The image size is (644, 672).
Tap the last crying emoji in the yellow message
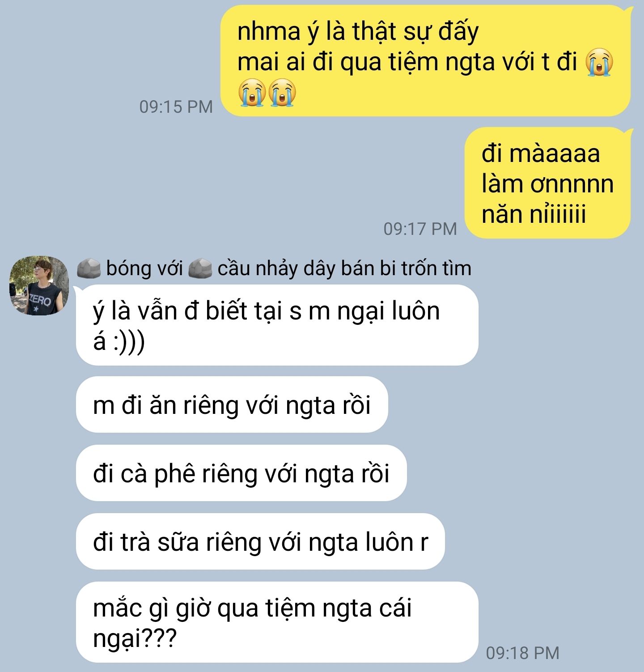pyautogui.click(x=282, y=92)
